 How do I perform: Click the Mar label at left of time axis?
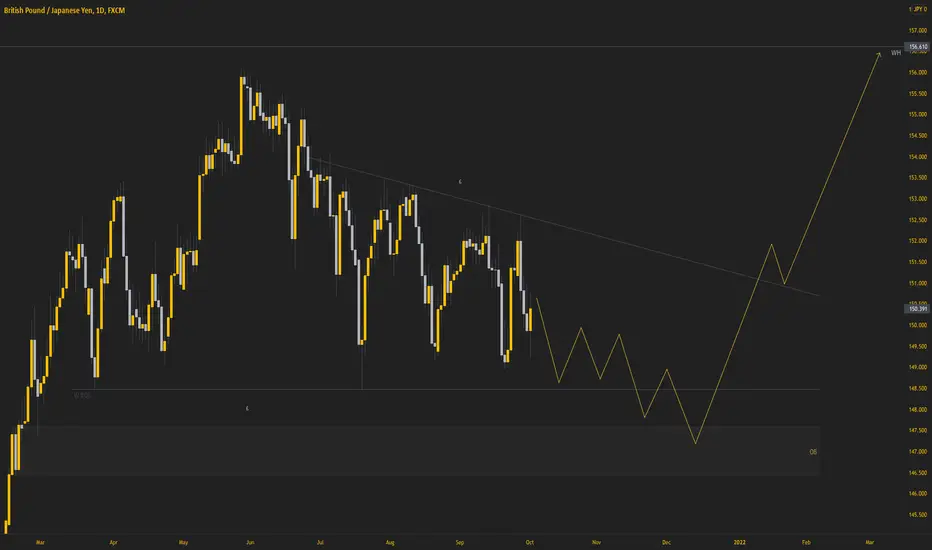pyautogui.click(x=39, y=540)
